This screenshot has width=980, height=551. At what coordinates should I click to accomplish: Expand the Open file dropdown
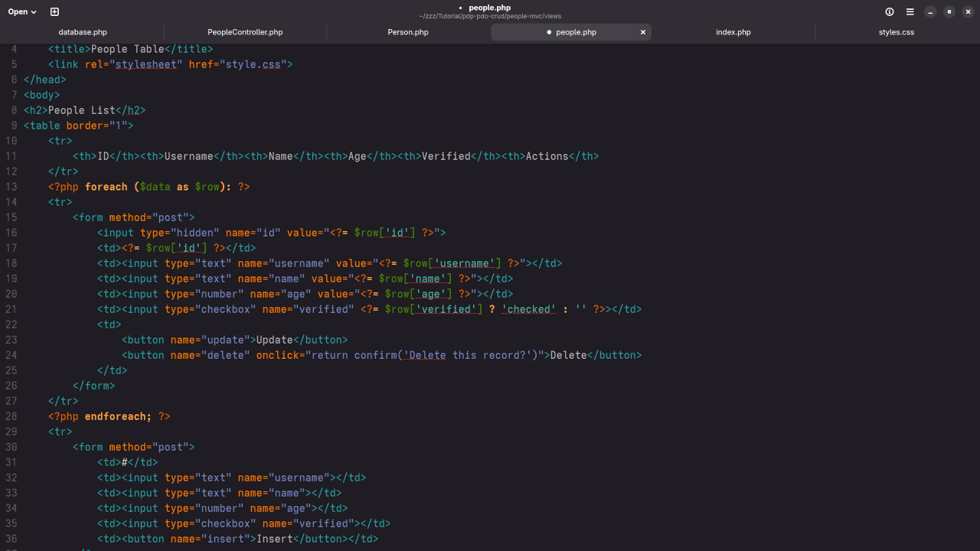22,11
